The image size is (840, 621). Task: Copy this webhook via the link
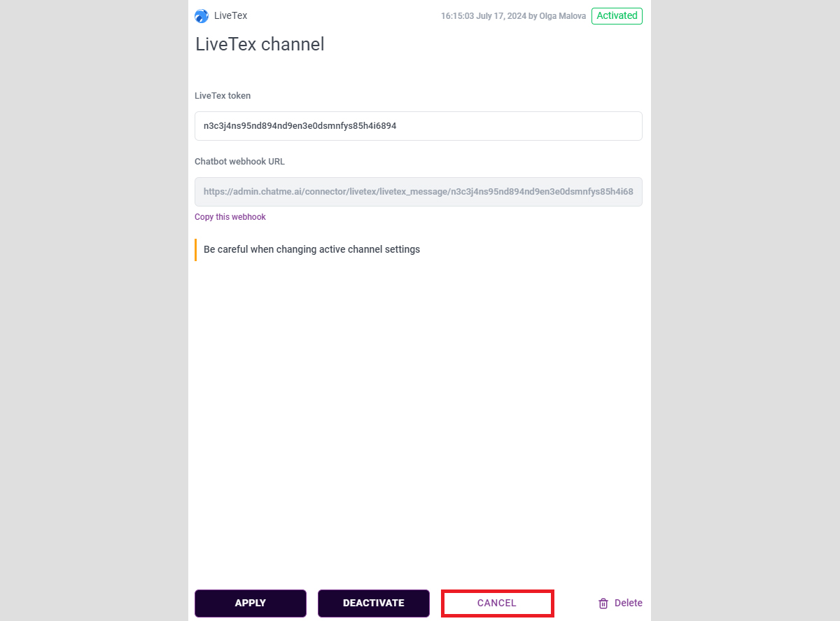click(230, 217)
